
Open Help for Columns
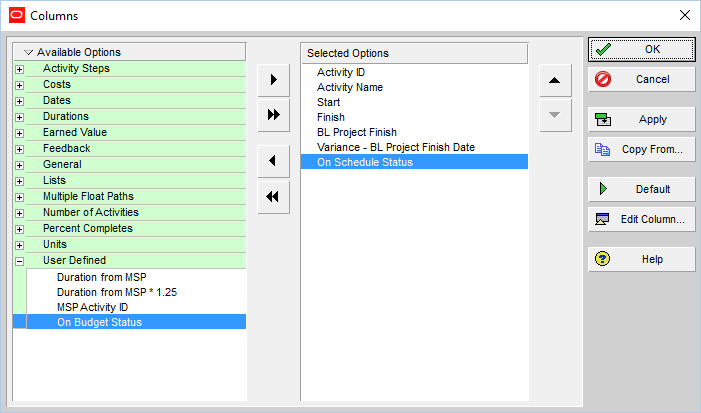(641, 259)
